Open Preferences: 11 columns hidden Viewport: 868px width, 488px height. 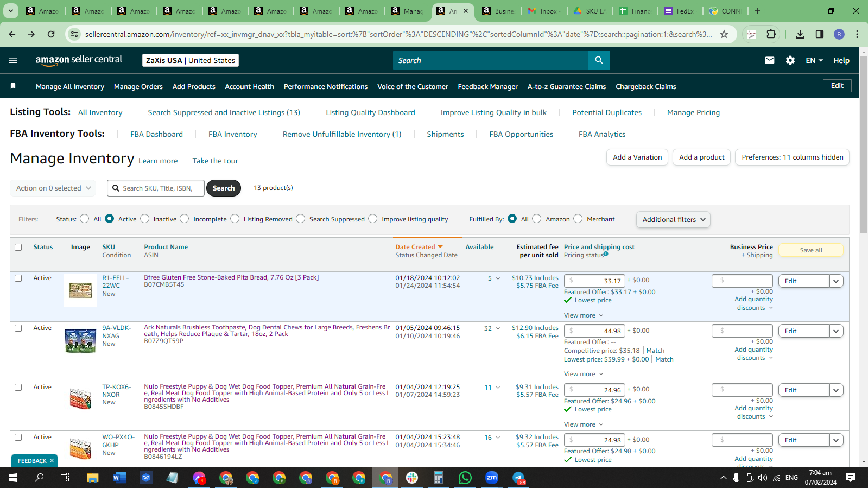[x=792, y=157]
